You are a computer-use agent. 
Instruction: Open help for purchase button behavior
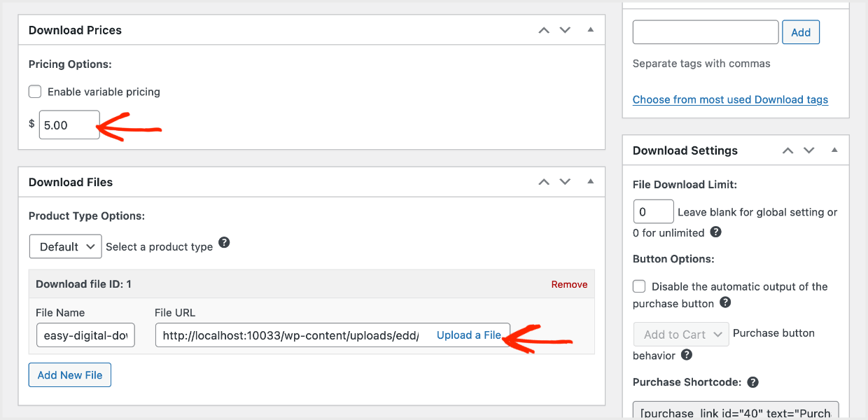(687, 355)
